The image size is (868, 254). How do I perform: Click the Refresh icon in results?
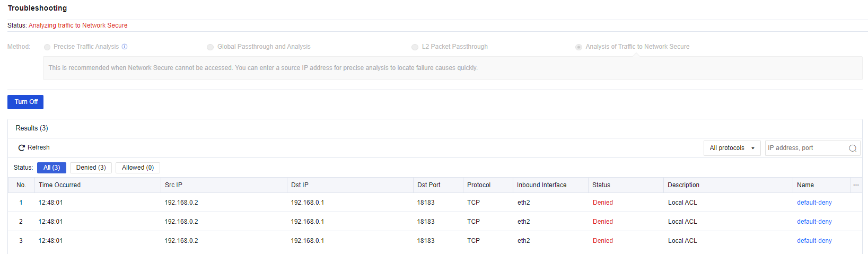click(x=22, y=148)
